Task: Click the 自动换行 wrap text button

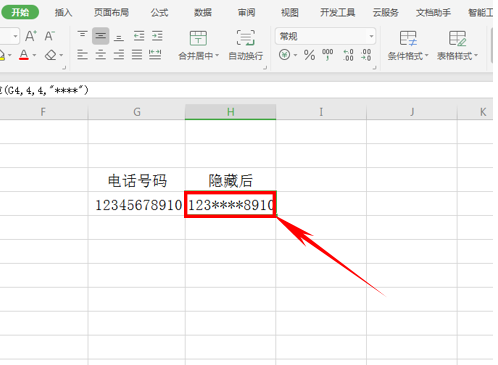Action: coord(246,45)
